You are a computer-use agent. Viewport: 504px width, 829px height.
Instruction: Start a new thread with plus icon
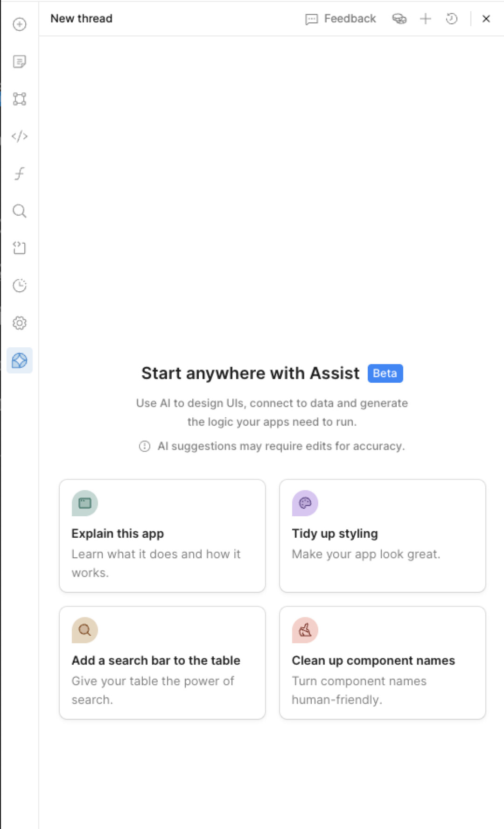(x=426, y=19)
